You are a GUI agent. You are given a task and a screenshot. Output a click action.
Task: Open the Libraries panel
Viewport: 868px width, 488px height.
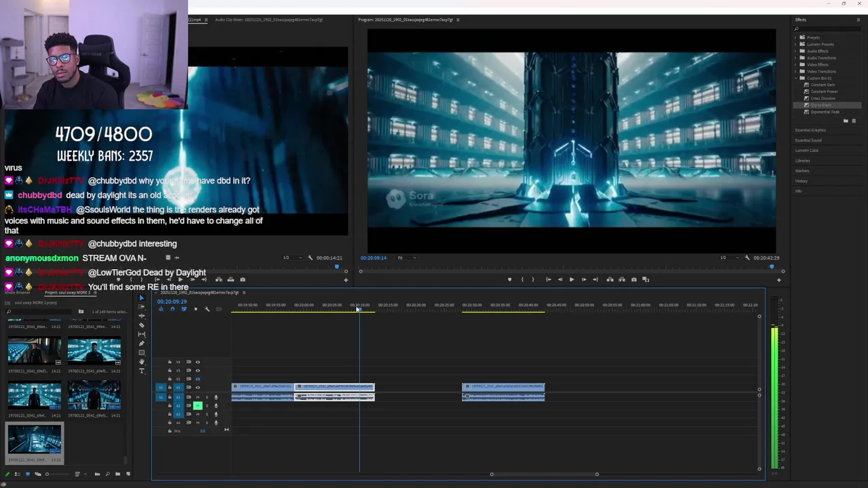[x=802, y=161]
